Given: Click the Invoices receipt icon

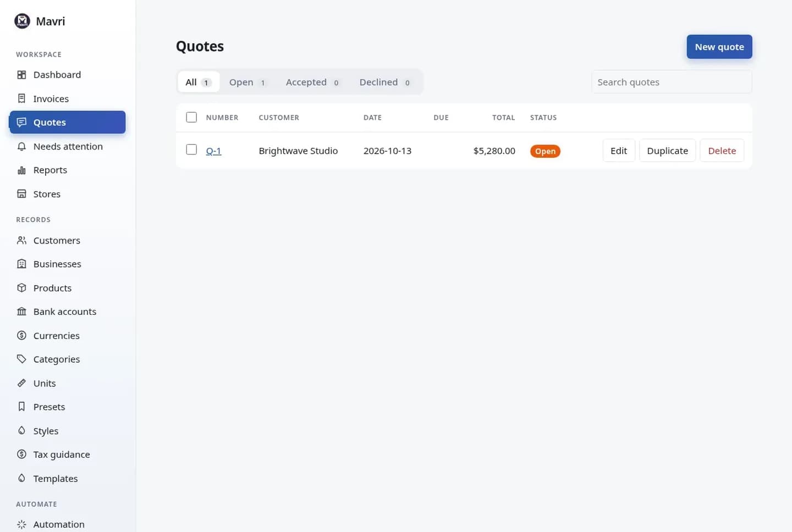Looking at the screenshot, I should [x=21, y=98].
